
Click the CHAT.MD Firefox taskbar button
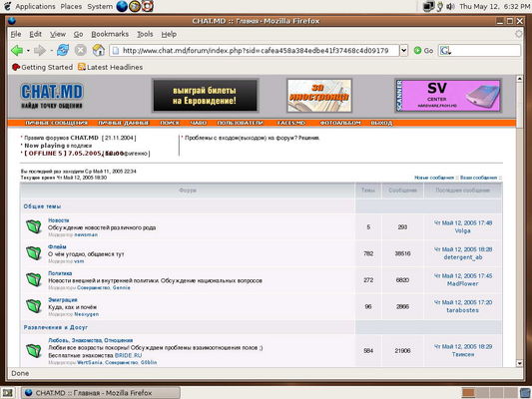pyautogui.click(x=101, y=393)
